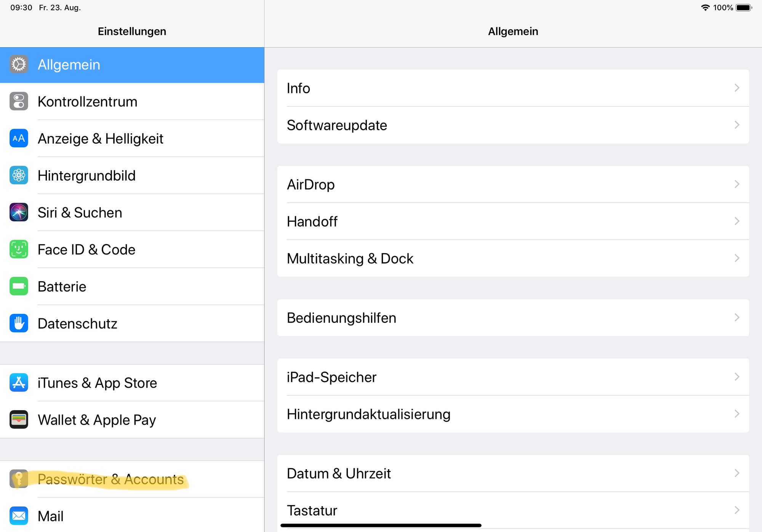Check the Wi-Fi status icon
The height and width of the screenshot is (532, 762).
(x=705, y=8)
